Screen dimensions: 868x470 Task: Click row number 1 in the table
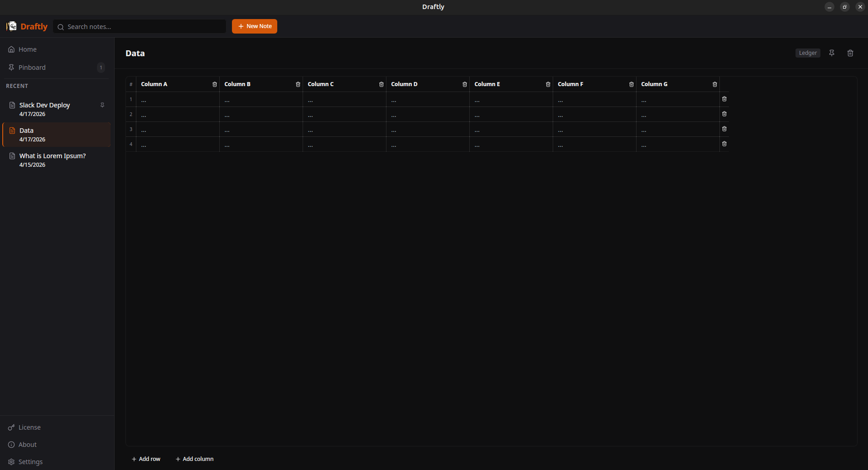click(x=131, y=99)
